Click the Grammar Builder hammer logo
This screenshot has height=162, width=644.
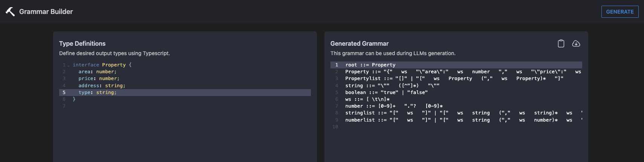[10, 12]
